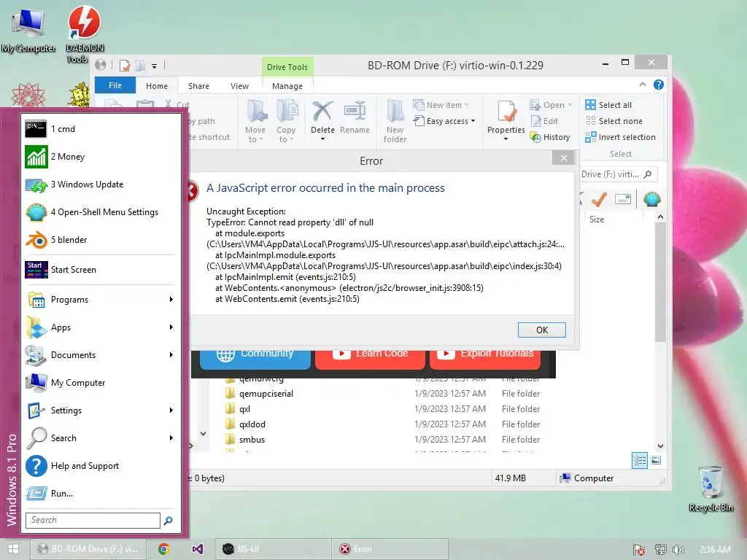747x560 pixels.
Task: Open My Computer in the start menu
Action: [101, 382]
